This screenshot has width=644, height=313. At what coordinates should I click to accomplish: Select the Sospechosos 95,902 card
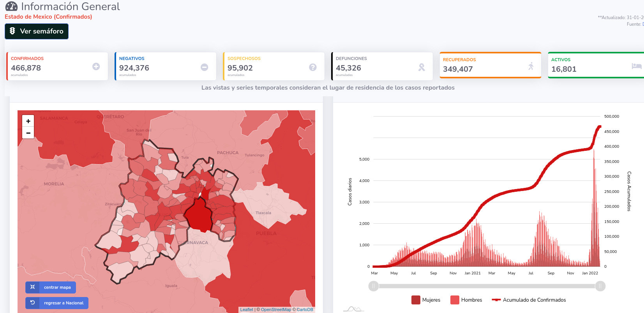tap(274, 66)
